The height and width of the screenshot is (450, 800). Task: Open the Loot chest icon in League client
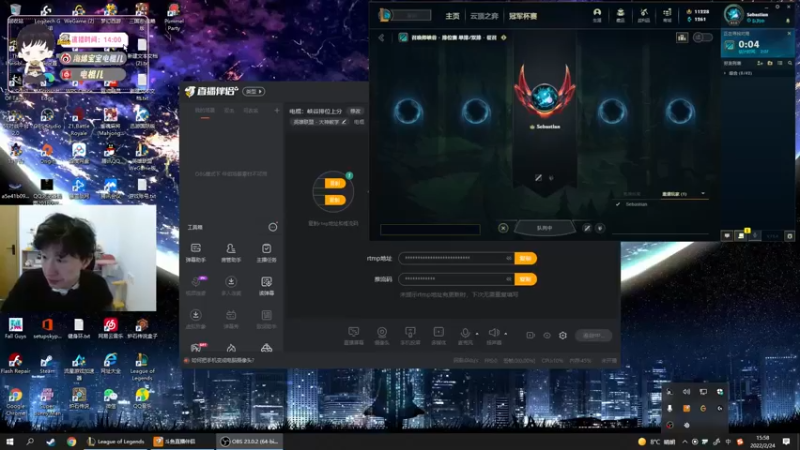(x=620, y=15)
